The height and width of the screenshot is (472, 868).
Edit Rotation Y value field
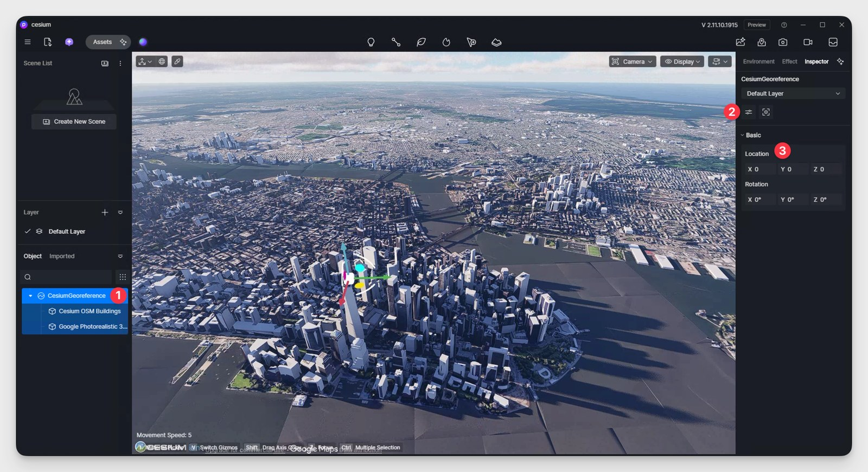[x=793, y=200]
